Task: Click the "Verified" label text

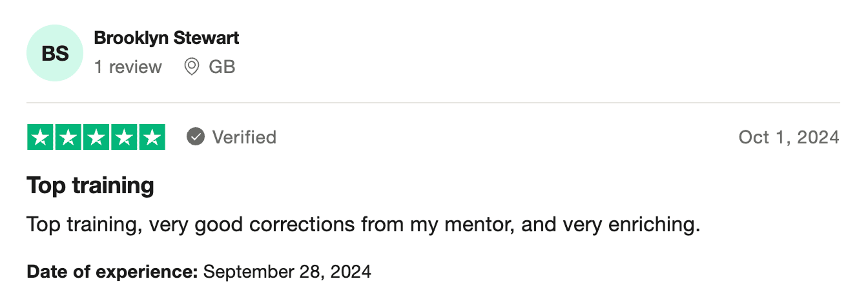Action: tap(244, 137)
